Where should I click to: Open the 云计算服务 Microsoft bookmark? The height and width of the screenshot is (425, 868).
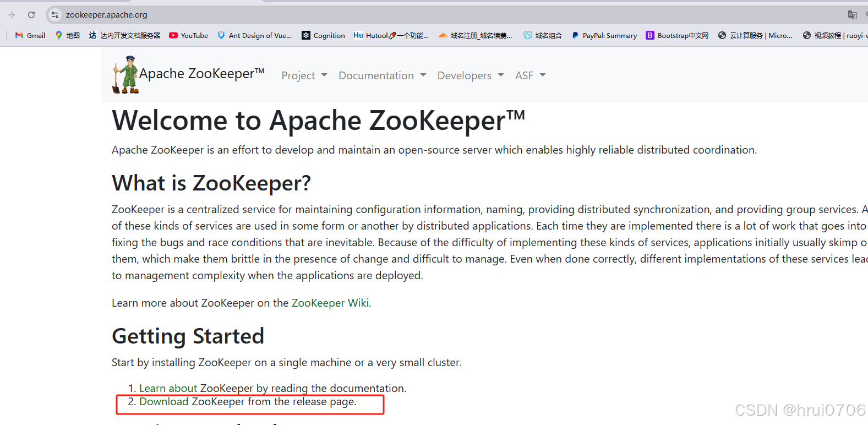click(x=755, y=35)
